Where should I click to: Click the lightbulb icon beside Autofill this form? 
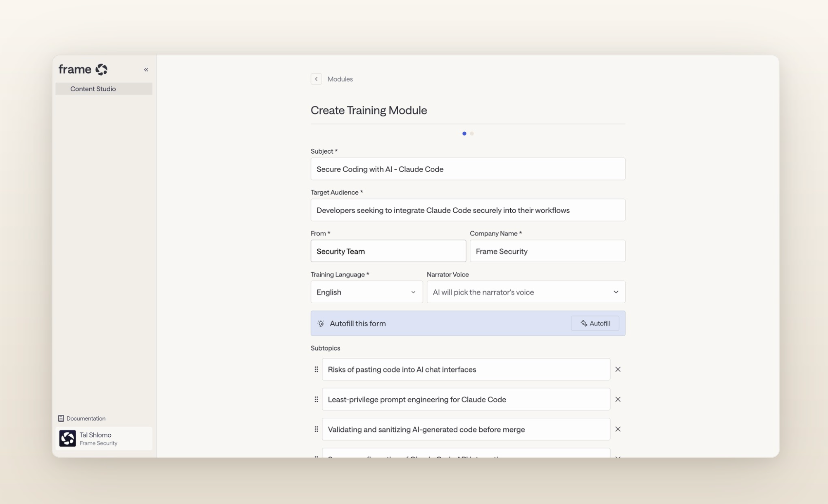click(321, 323)
